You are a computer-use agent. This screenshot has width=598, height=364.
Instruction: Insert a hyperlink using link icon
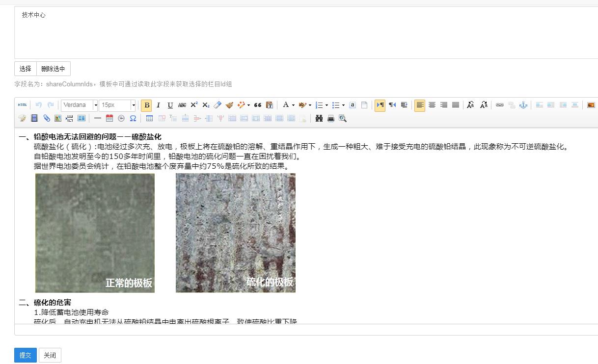(499, 105)
